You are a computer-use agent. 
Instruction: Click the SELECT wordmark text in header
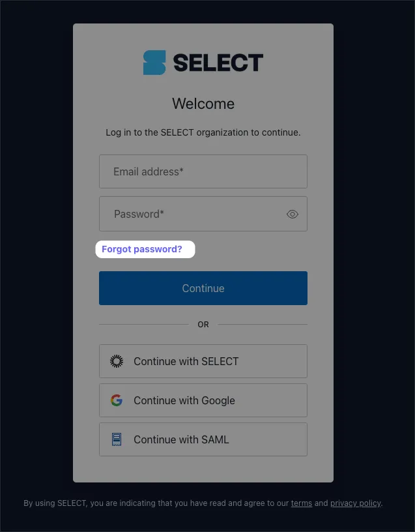click(x=218, y=63)
